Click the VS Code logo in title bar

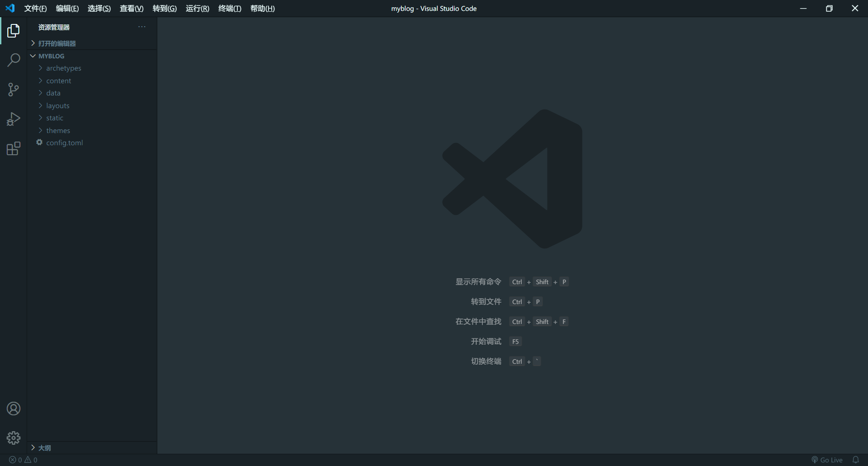[x=10, y=8]
